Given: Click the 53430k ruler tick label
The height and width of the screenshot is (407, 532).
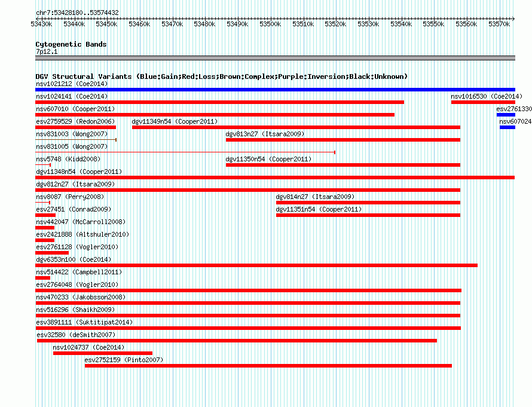Looking at the screenshot, I should click(x=41, y=24).
